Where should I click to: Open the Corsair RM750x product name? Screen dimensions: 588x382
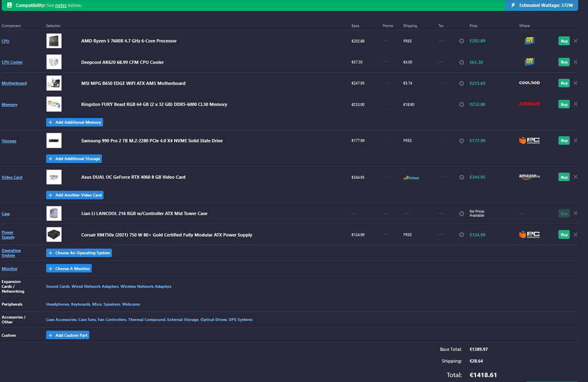coord(167,235)
